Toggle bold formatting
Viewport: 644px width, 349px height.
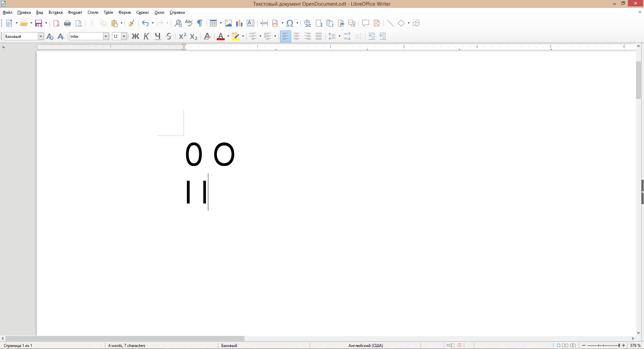(135, 36)
